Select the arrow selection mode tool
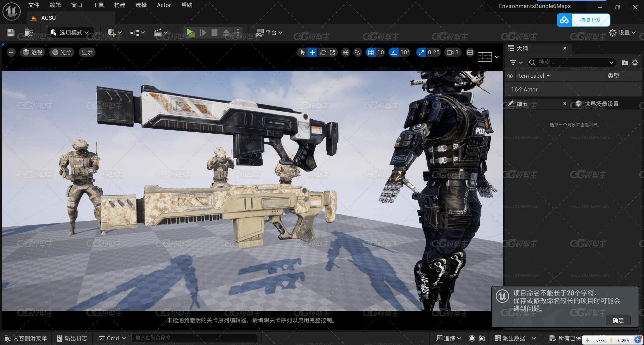The height and width of the screenshot is (345, 644). pos(302,52)
